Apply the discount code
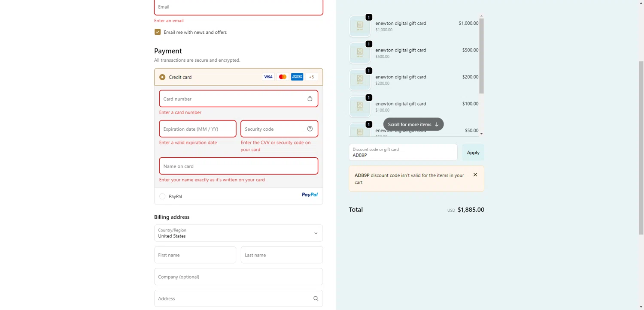 pyautogui.click(x=473, y=153)
